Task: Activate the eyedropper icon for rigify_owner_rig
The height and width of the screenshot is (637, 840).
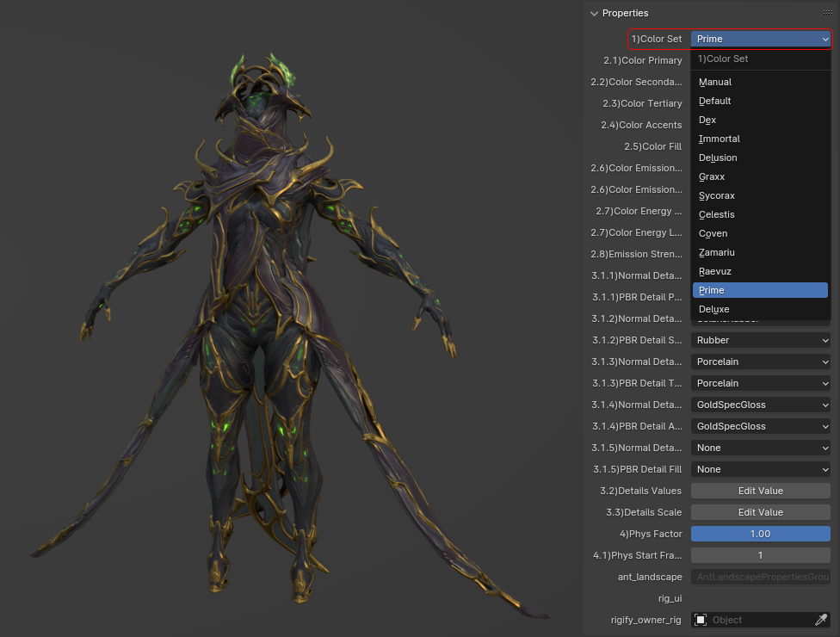Action: point(821,620)
